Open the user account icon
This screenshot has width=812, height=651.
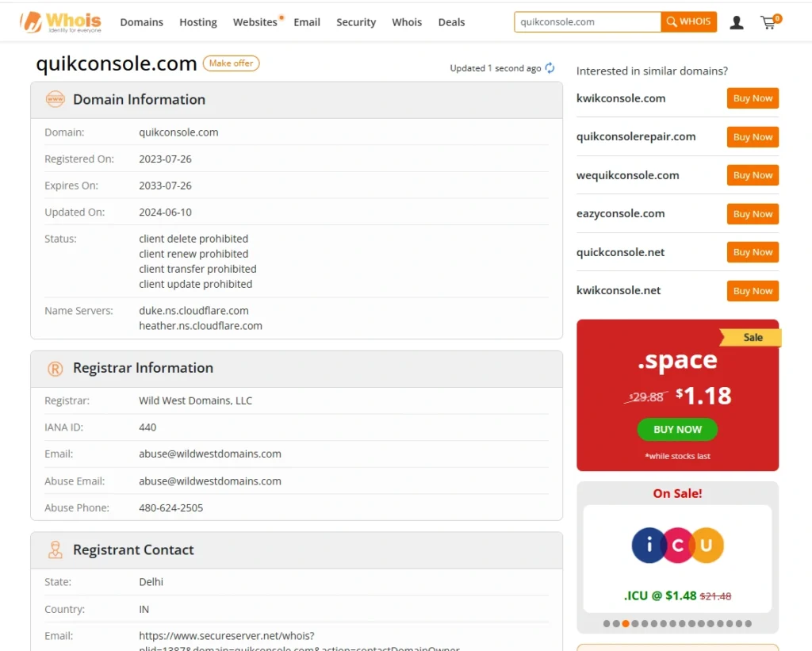pos(737,22)
